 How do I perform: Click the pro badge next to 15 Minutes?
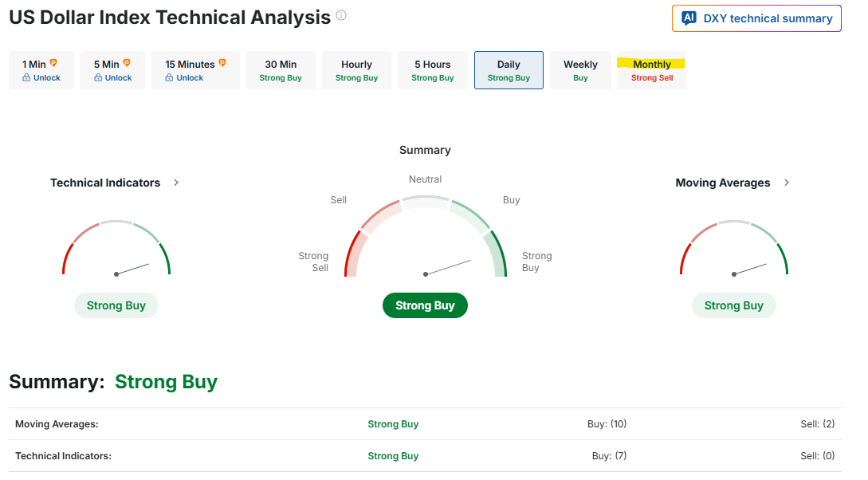coord(222,63)
